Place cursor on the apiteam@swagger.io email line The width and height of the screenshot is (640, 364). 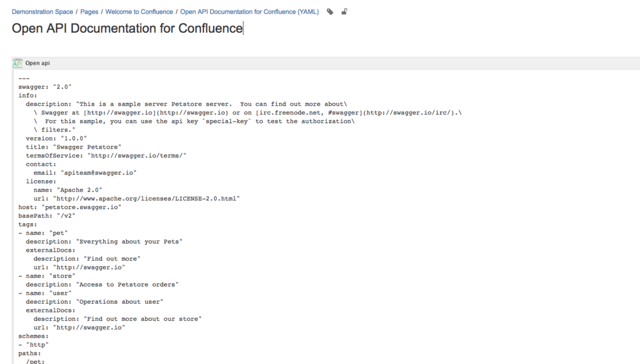pyautogui.click(x=85, y=172)
